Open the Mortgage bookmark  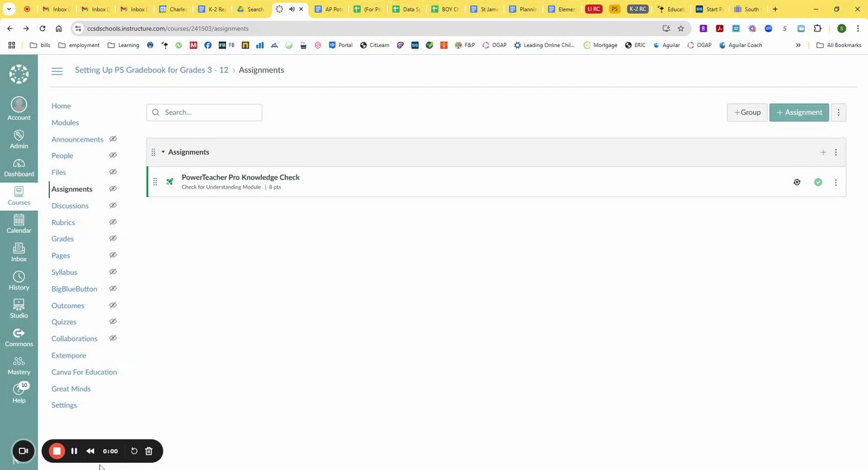600,45
